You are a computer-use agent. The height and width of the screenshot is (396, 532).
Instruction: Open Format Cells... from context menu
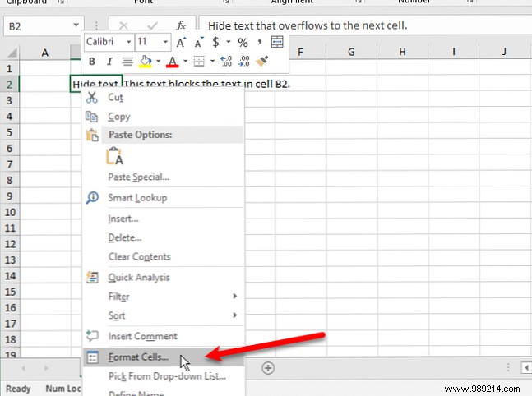point(163,357)
